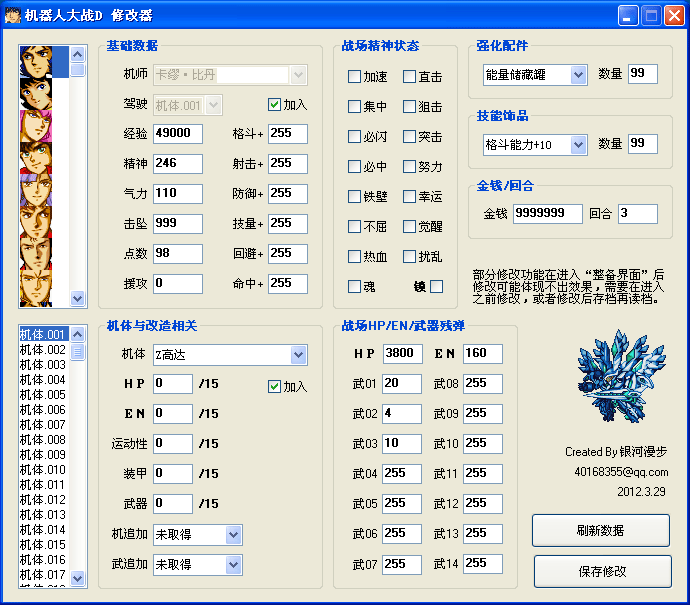Toggle the 觉醒 spirit checkbox

410,227
